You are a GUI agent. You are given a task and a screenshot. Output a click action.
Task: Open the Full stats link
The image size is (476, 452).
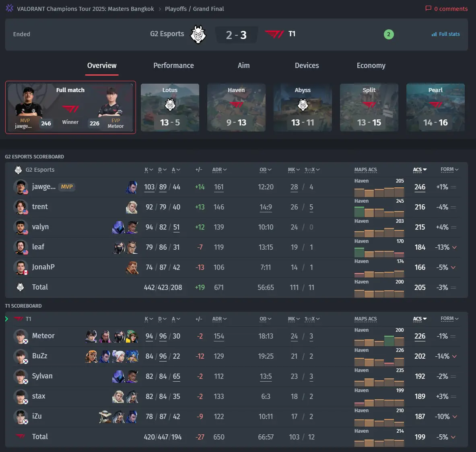(x=449, y=34)
